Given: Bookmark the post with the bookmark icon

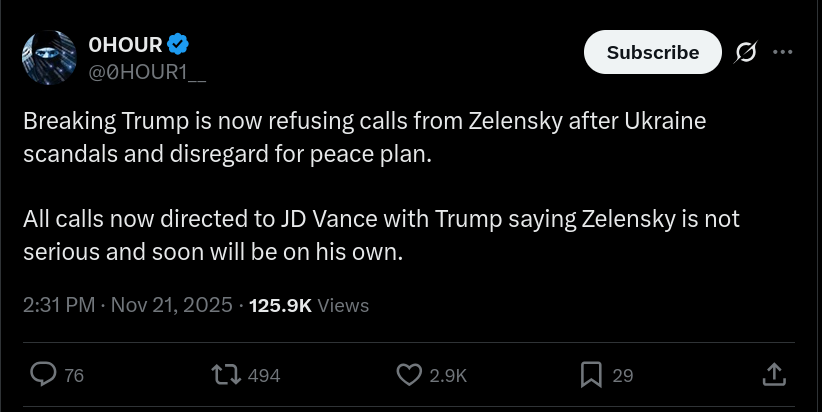Looking at the screenshot, I should coord(591,375).
